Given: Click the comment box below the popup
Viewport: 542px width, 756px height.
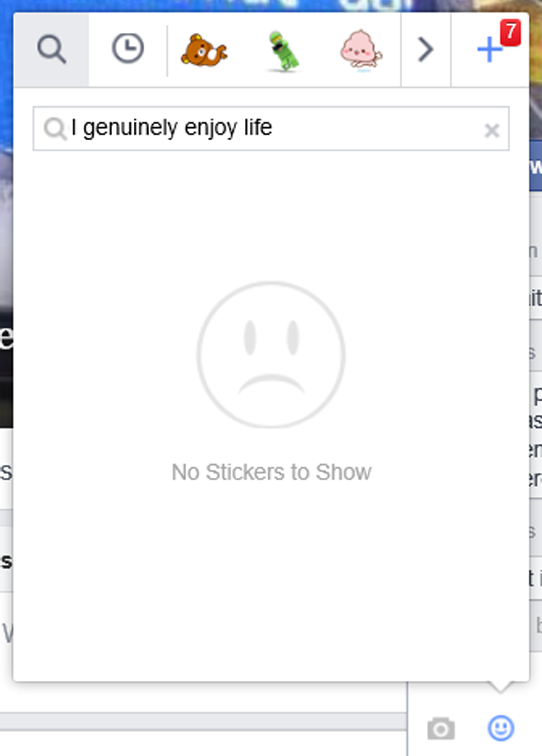Looking at the screenshot, I should [x=203, y=742].
